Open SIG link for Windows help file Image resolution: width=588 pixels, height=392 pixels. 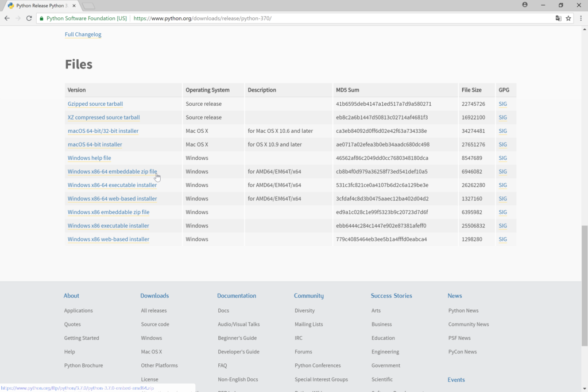click(x=503, y=157)
